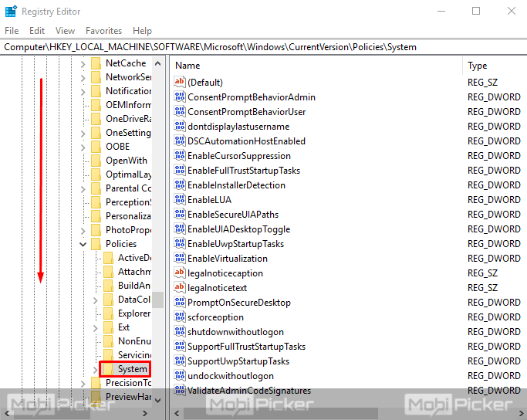Select the OneDriveRa key in tree
Image resolution: width=527 pixels, height=420 pixels.
[128, 119]
